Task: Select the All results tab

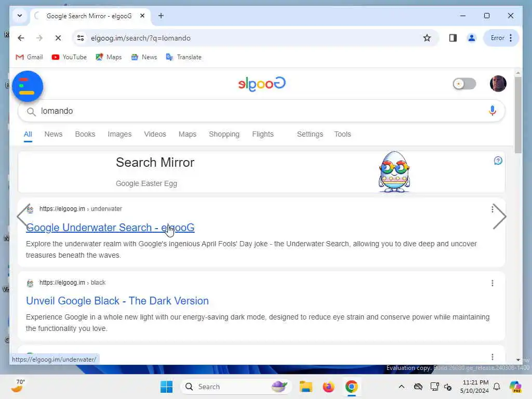Action: click(28, 135)
